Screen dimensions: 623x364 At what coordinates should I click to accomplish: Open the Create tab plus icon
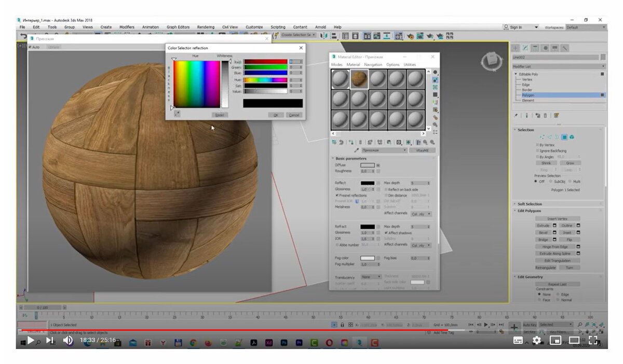click(516, 48)
